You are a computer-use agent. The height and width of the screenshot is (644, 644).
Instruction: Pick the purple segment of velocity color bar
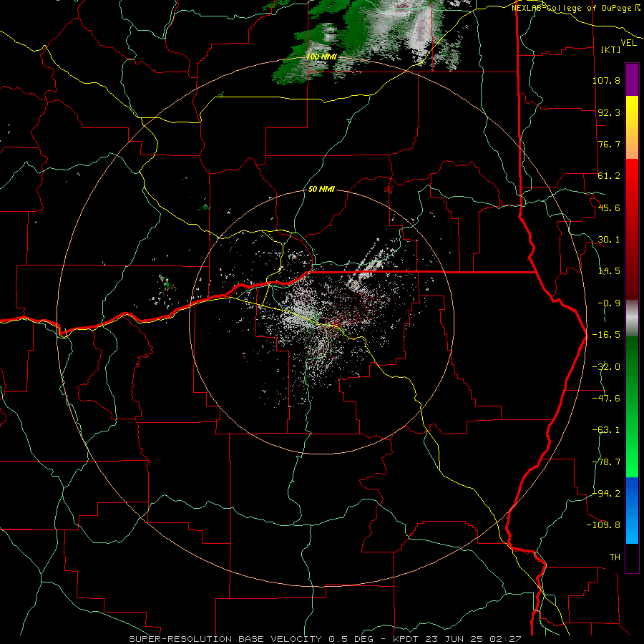click(x=632, y=79)
